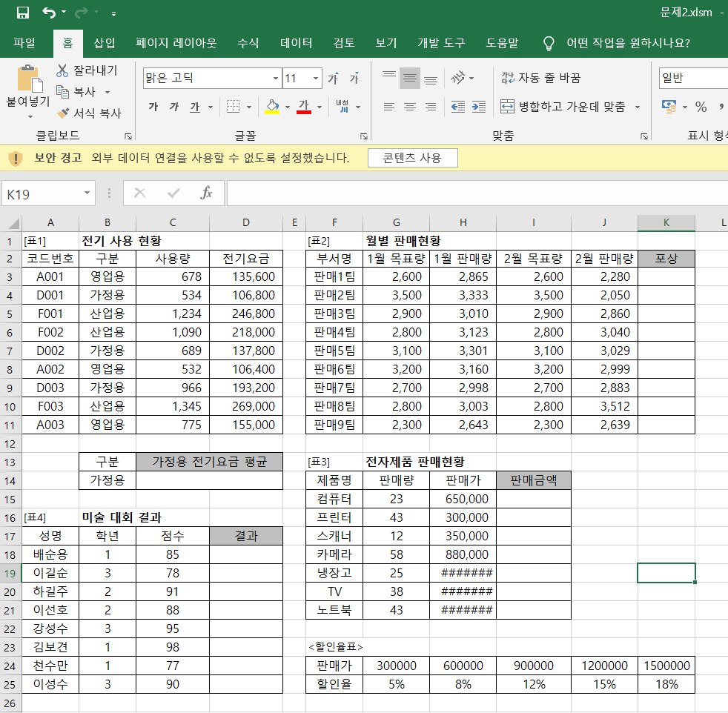The image size is (728, 713).
Task: Open the Clipboard group dialog launcher
Action: (x=128, y=136)
